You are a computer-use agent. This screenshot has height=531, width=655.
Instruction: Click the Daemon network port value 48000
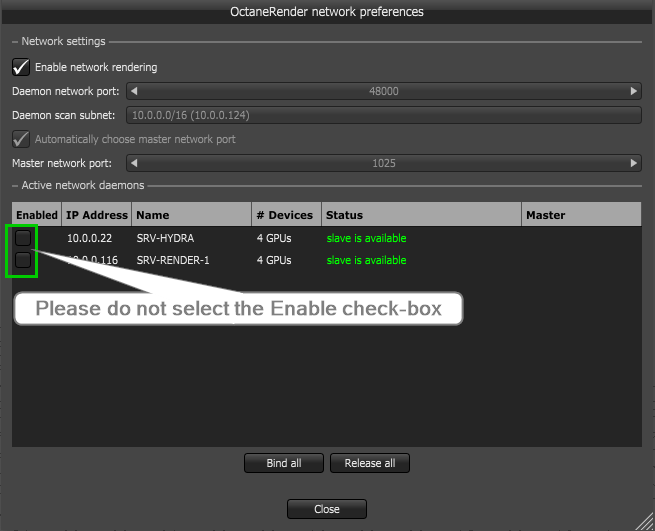[383, 91]
